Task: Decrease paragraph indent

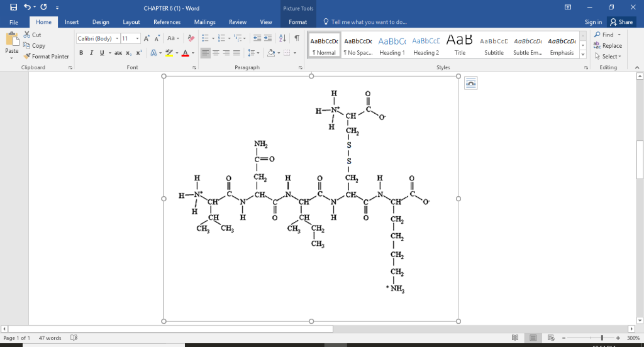Action: coord(257,38)
